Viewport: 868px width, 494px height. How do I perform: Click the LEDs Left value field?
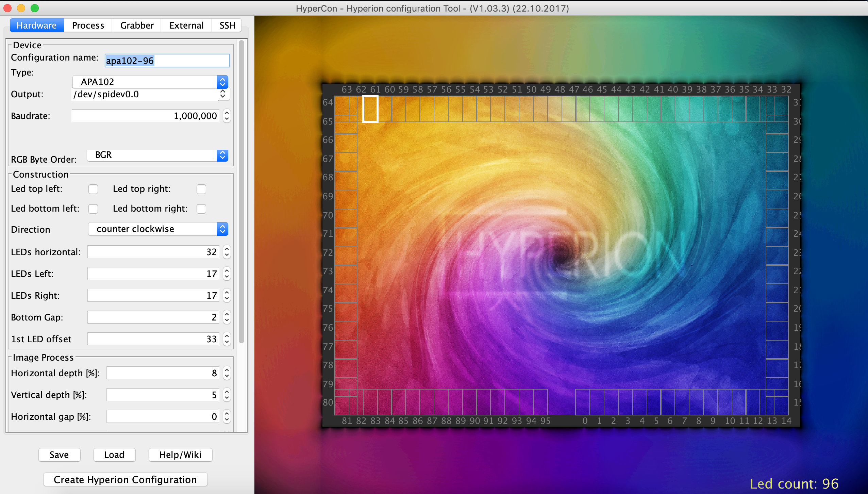coord(153,274)
